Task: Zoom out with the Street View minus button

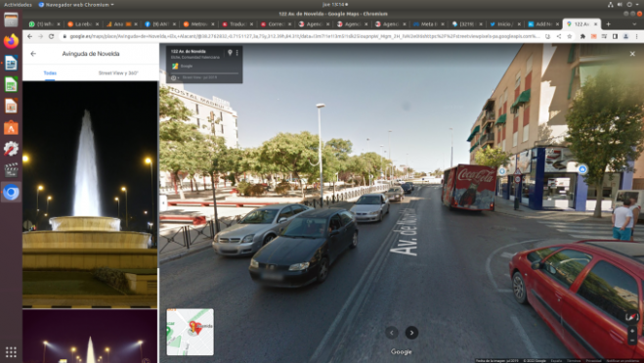Action: (632, 340)
